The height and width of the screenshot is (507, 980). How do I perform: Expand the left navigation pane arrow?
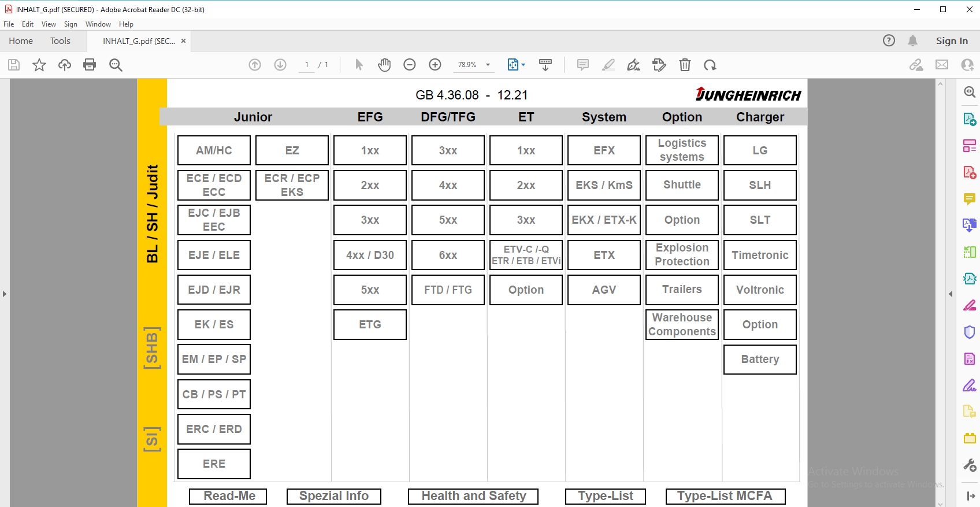coord(5,294)
